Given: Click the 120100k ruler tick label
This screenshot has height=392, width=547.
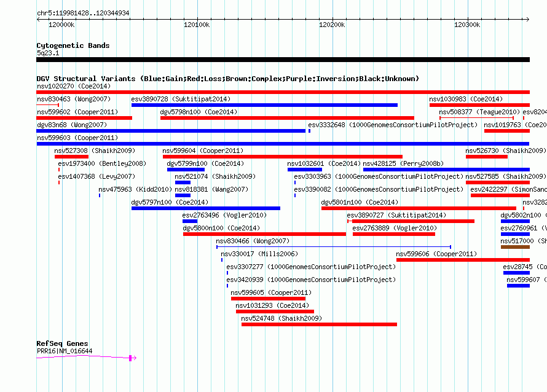Looking at the screenshot, I should 197,25.
